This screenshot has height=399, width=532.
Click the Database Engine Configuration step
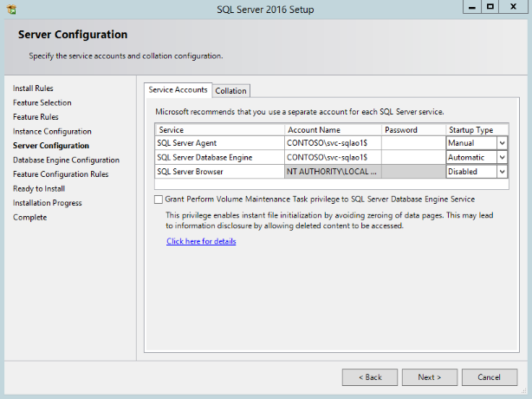pos(66,160)
